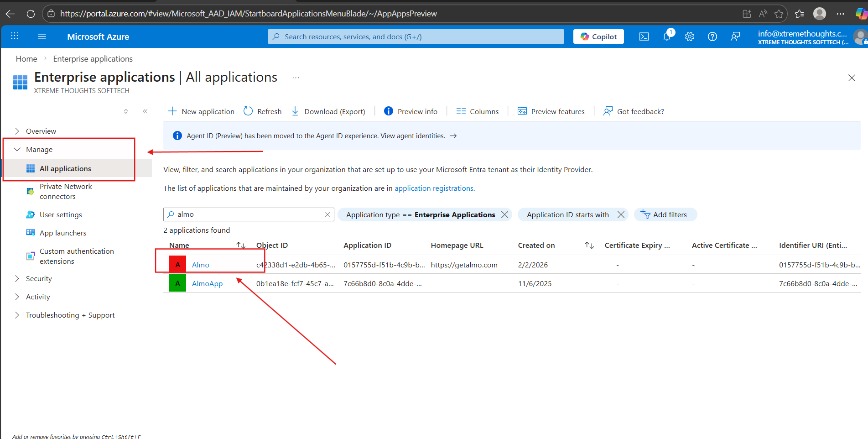Open the Help menu icon
The image size is (868, 439).
click(x=712, y=36)
